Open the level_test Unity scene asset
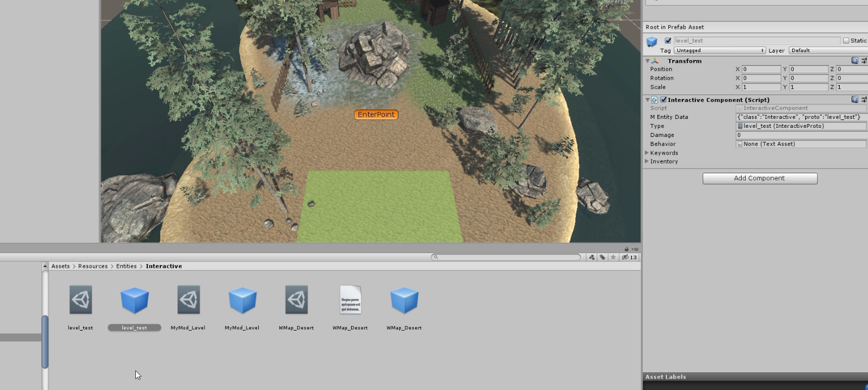 80,300
